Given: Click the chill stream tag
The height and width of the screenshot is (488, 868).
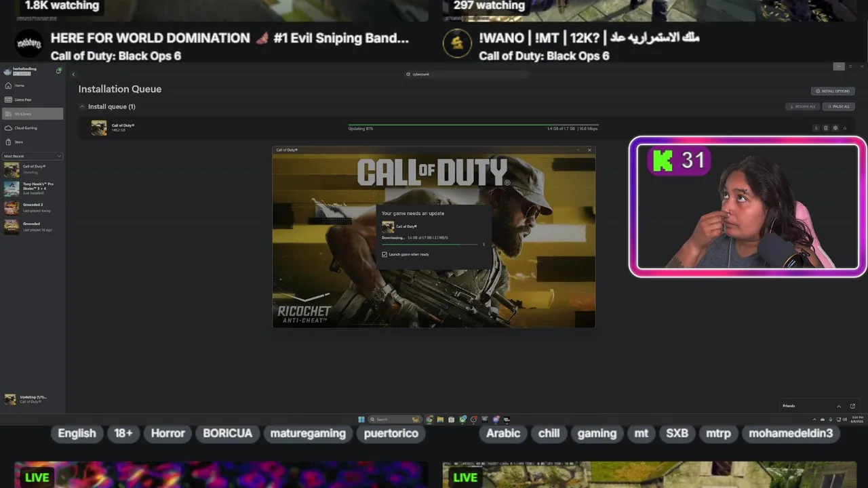Looking at the screenshot, I should [x=549, y=433].
